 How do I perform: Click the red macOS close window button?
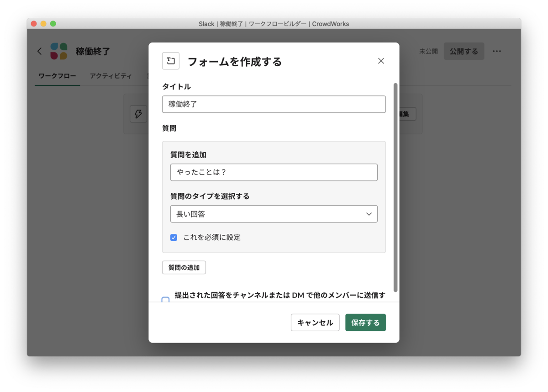pyautogui.click(x=34, y=24)
